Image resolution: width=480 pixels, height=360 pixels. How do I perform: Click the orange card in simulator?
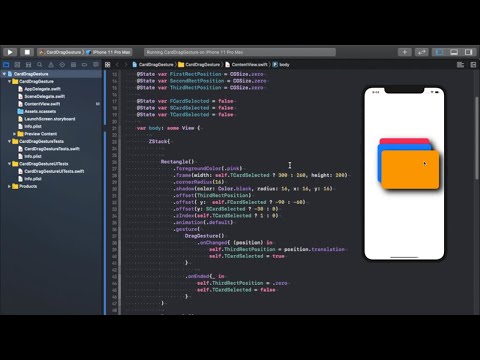click(410, 169)
